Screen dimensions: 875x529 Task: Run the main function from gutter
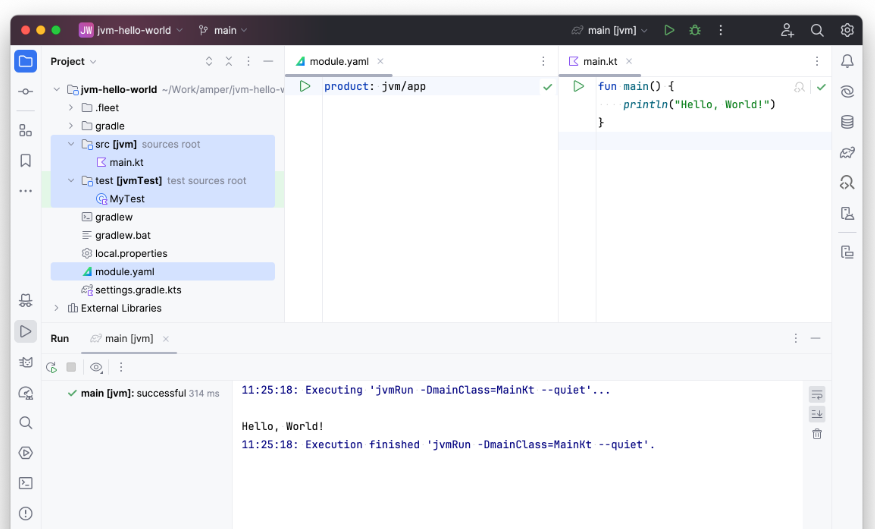point(578,87)
